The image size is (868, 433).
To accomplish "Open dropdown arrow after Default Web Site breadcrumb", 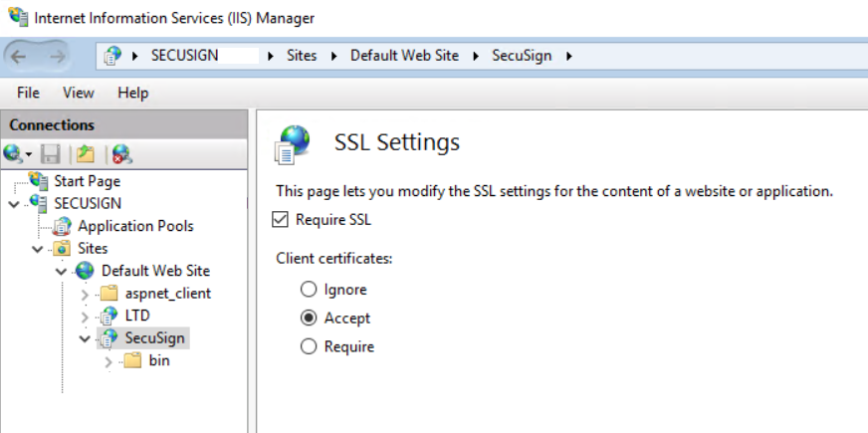I will click(x=476, y=56).
